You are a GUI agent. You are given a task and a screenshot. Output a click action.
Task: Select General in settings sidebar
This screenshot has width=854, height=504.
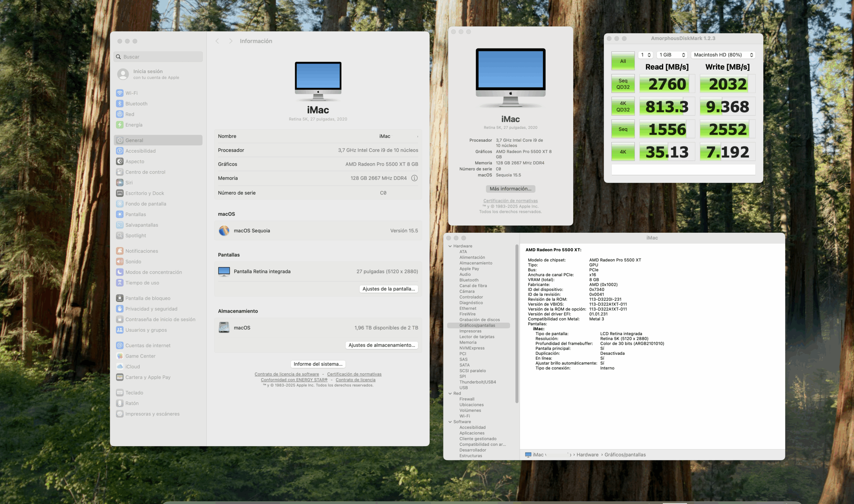pyautogui.click(x=158, y=140)
